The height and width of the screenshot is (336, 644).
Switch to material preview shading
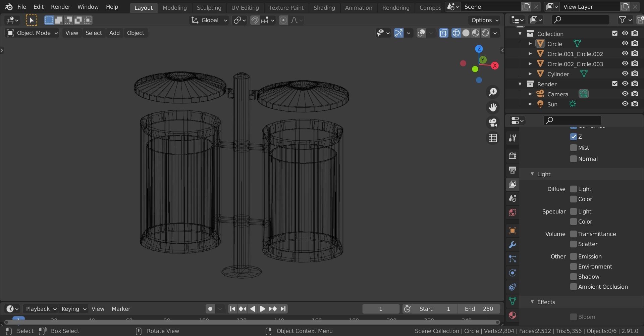476,33
